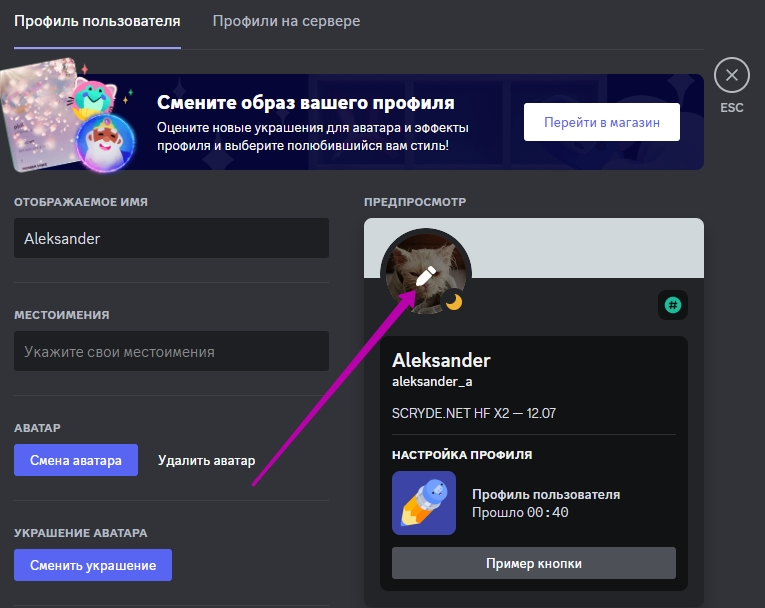The image size is (765, 608).
Task: Click the Удалить аватар link
Action: pyautogui.click(x=206, y=460)
